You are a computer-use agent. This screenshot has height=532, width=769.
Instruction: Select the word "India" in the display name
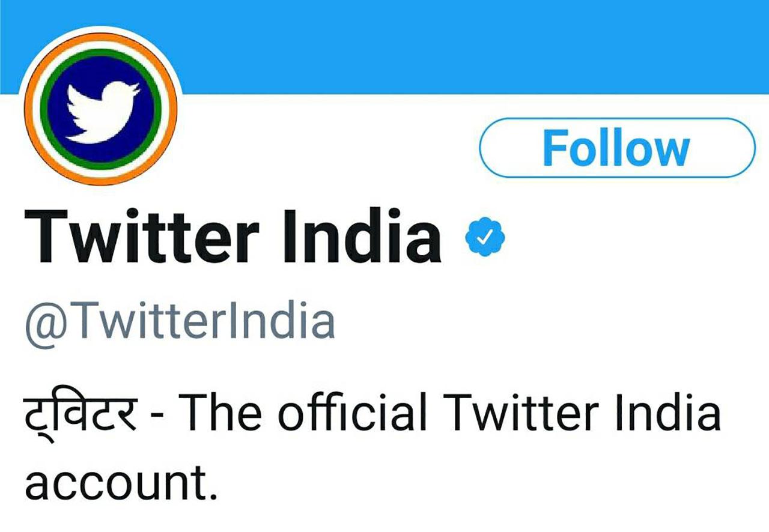362,238
